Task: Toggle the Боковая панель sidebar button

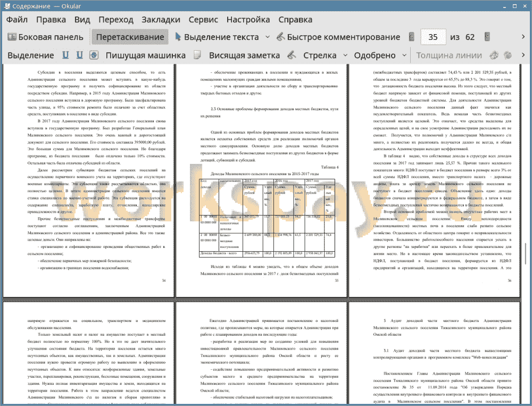Action: [x=45, y=37]
